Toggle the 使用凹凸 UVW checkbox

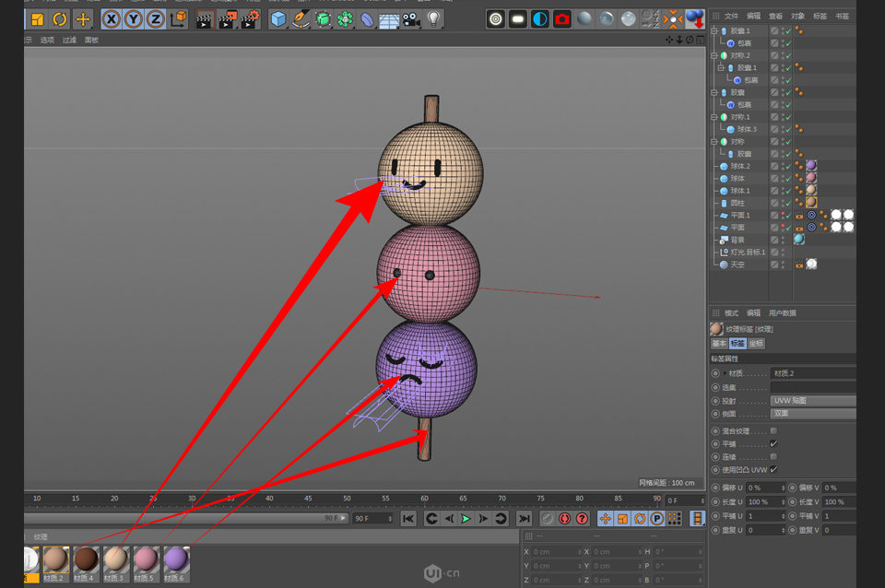click(x=773, y=469)
